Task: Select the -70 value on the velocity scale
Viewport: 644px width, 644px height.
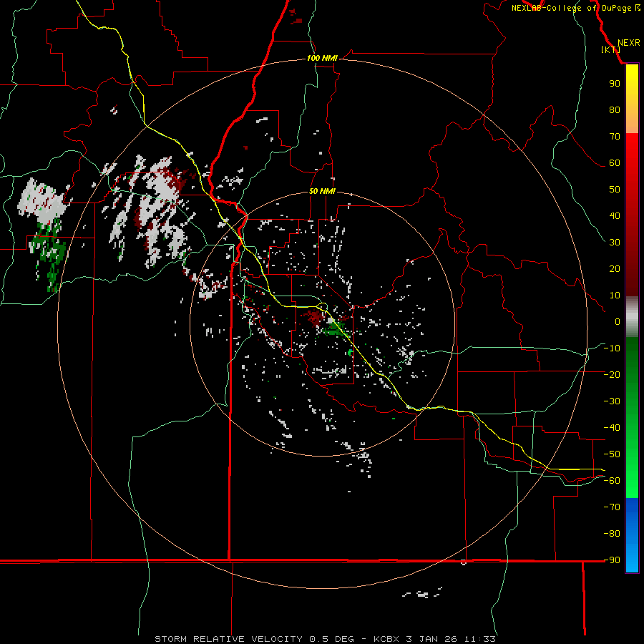Action: pyautogui.click(x=612, y=507)
